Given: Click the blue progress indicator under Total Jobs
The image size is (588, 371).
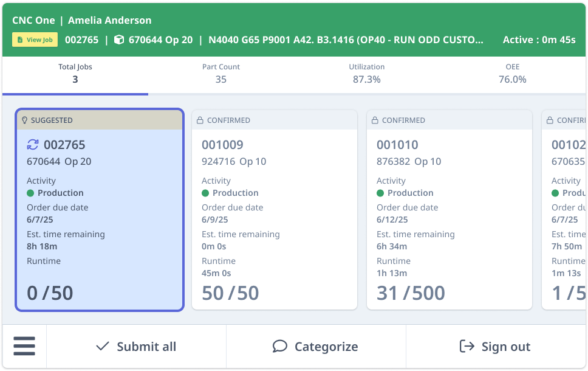Looking at the screenshot, I should (x=74, y=94).
